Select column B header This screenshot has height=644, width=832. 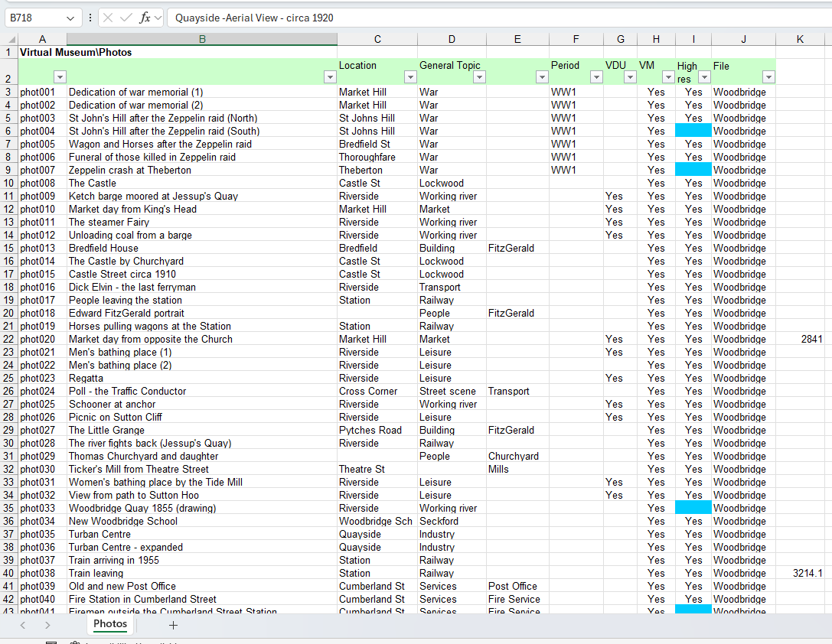pos(201,39)
